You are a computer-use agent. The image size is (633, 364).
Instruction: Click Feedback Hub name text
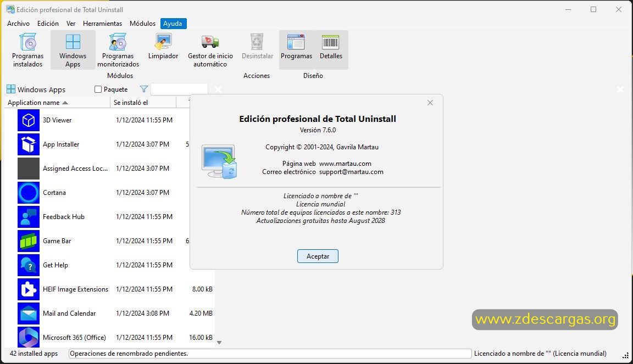pos(64,217)
